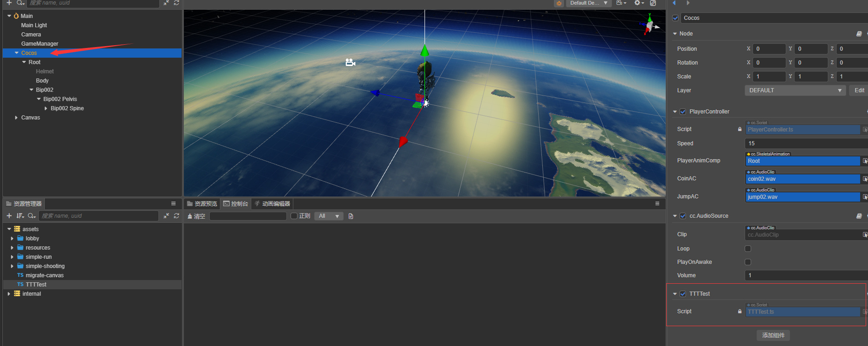Open Node section help documentation icon

(x=859, y=34)
